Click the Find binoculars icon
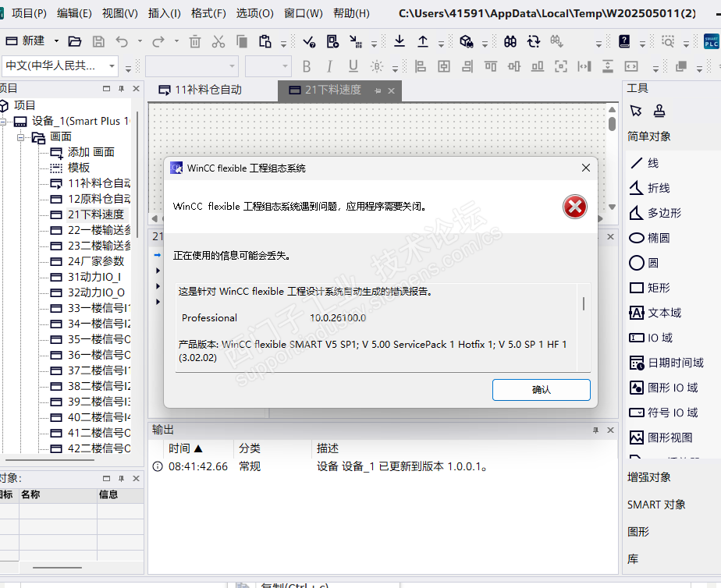 tap(510, 42)
